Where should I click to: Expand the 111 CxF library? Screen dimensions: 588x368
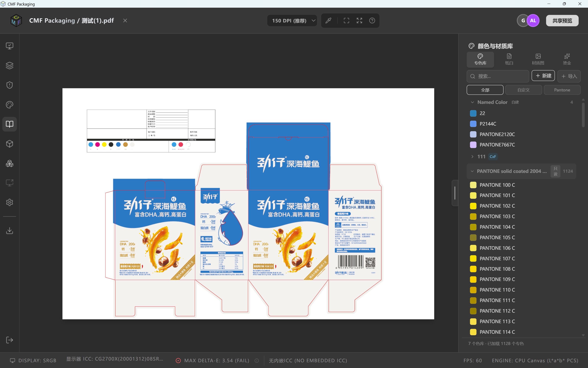point(472,157)
